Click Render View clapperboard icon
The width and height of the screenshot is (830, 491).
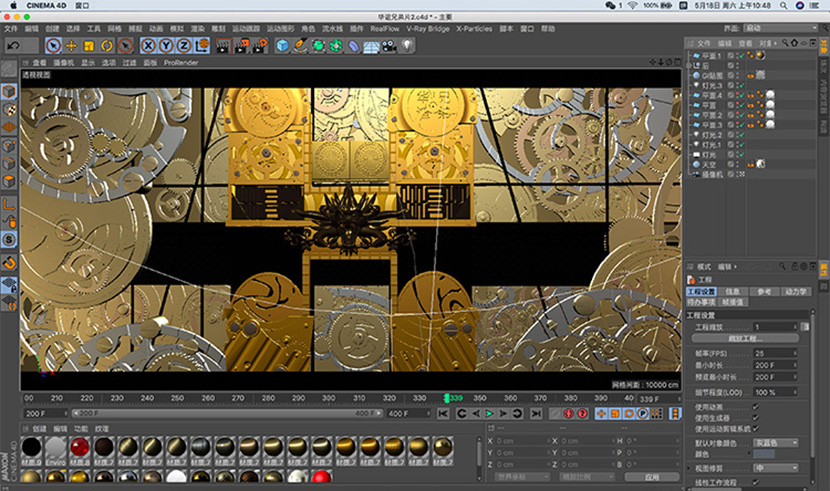[x=223, y=46]
